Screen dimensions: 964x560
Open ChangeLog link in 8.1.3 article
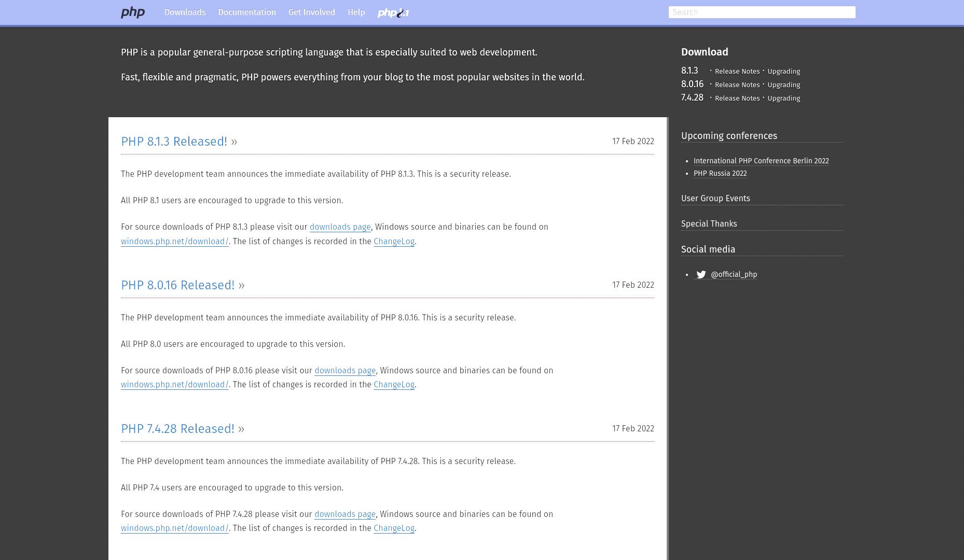(394, 242)
